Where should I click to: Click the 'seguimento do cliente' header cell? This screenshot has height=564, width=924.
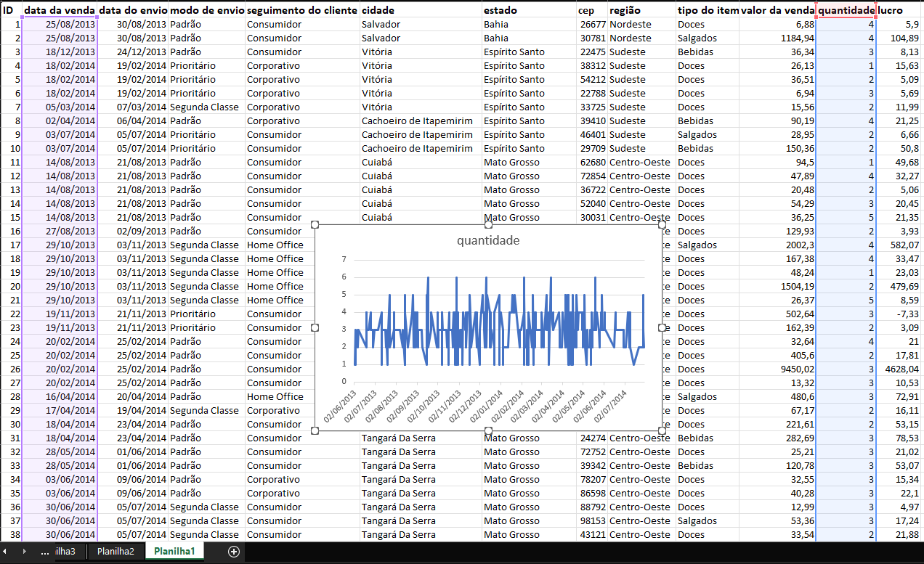pyautogui.click(x=302, y=11)
